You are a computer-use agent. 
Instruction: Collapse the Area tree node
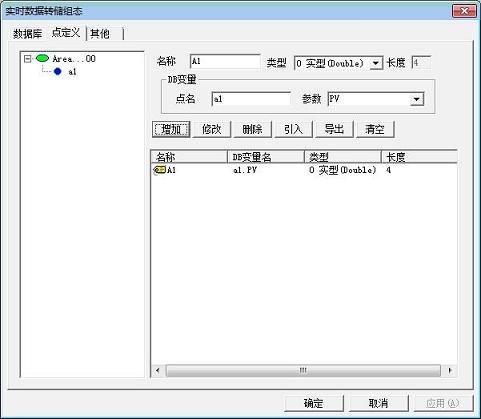(28, 59)
